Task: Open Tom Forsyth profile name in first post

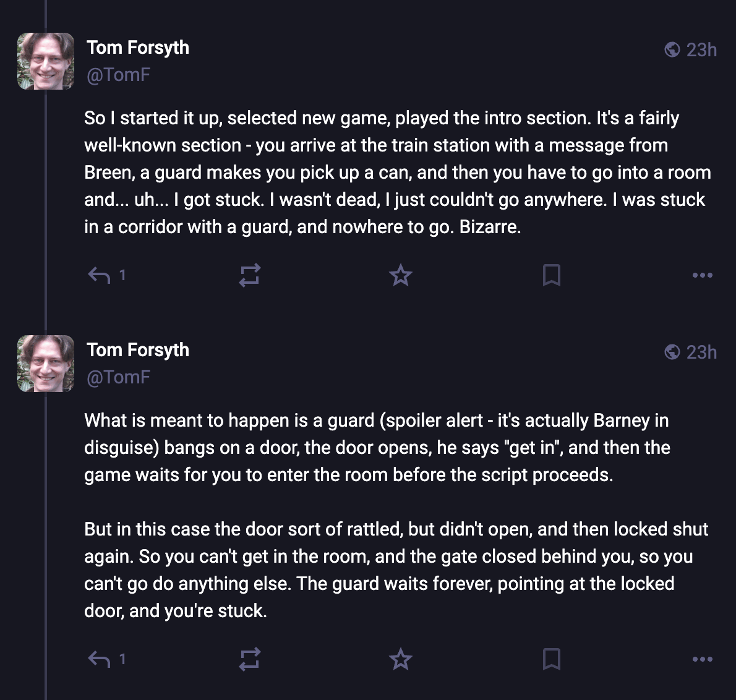Action: pos(138,48)
